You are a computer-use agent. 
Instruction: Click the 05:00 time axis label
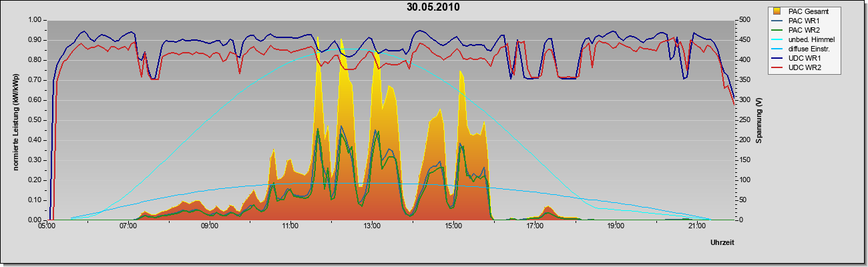pyautogui.click(x=46, y=226)
